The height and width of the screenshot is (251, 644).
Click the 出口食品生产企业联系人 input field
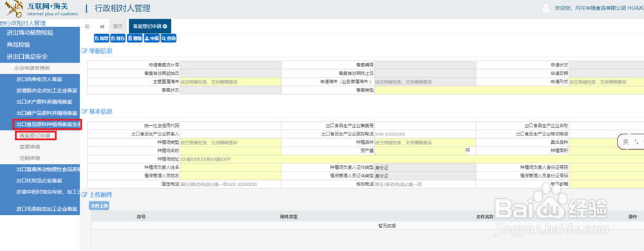(x=231, y=134)
